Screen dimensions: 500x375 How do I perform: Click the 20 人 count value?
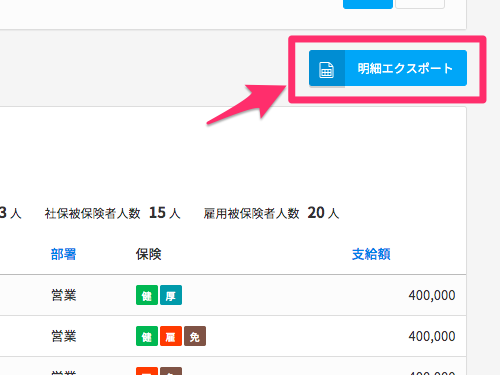(323, 213)
